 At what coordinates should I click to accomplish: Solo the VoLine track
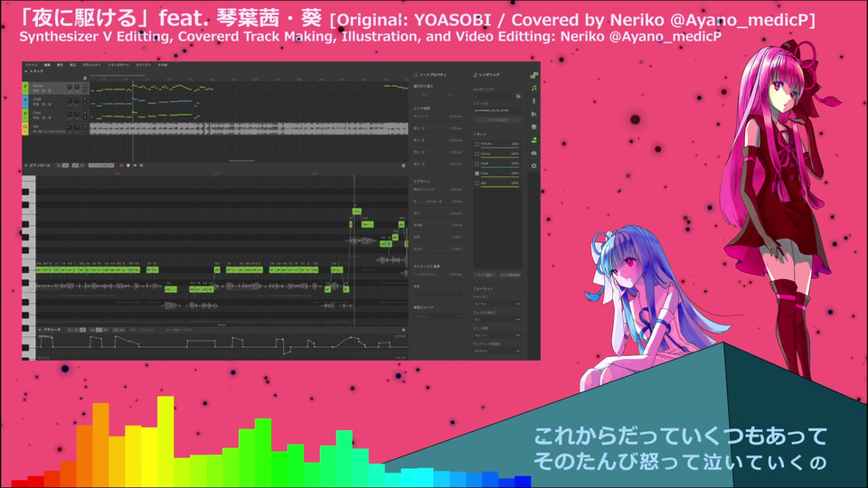coord(85,90)
